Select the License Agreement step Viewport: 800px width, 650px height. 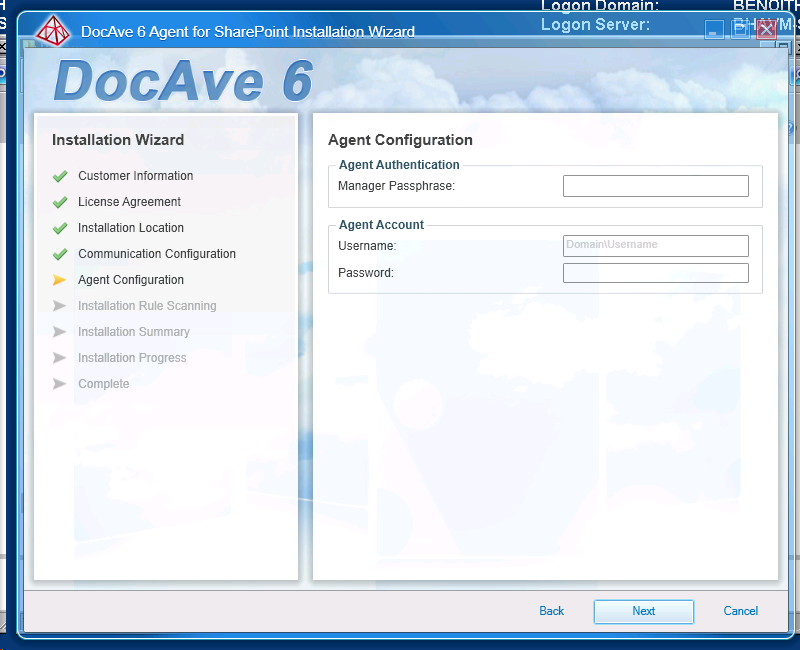point(129,202)
